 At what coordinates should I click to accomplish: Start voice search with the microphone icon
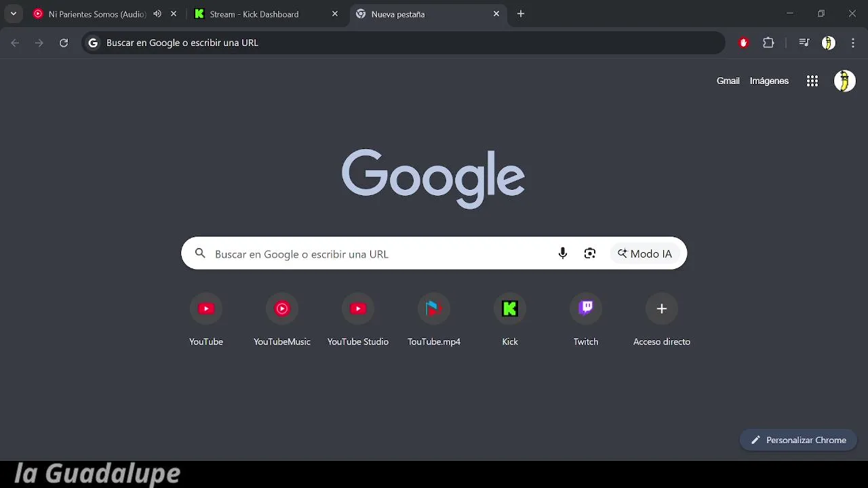pyautogui.click(x=563, y=253)
